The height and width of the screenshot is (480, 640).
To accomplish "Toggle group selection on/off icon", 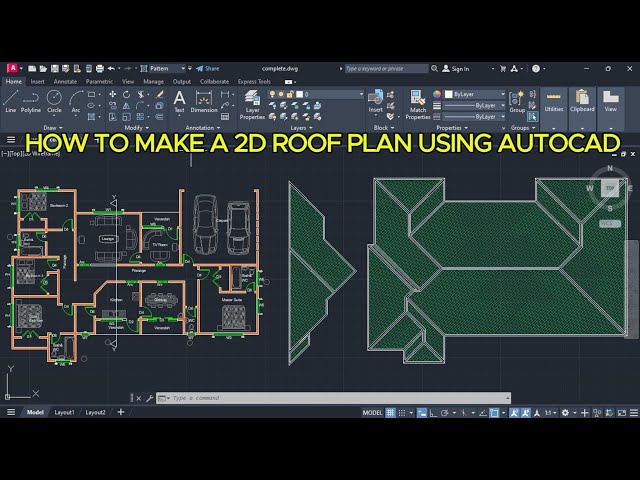I will (532, 117).
